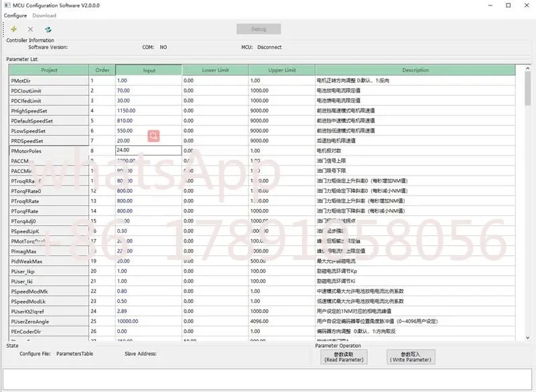Viewport: 536px width, 392px height.
Task: Click PidWeakMax upper limit 500.00
Action: click(258, 261)
